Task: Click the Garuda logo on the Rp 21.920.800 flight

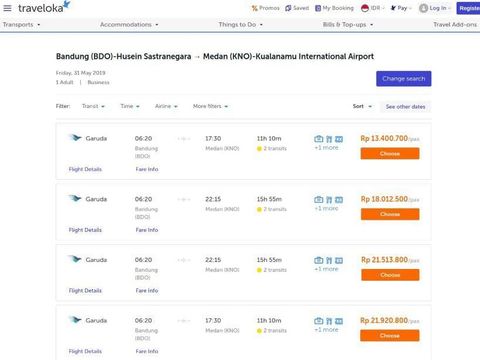Action: [75, 320]
